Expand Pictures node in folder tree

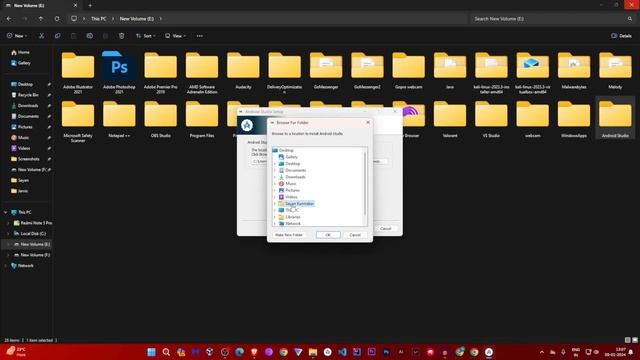pos(275,190)
